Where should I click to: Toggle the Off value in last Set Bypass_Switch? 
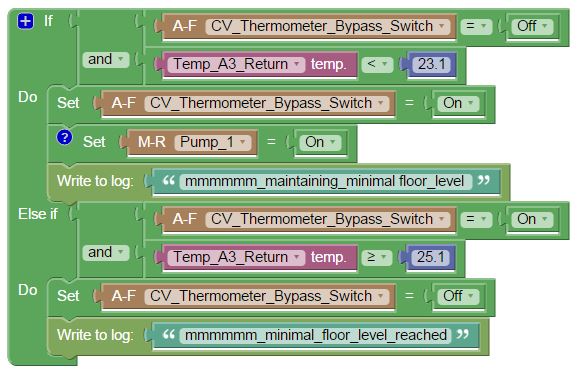(458, 296)
